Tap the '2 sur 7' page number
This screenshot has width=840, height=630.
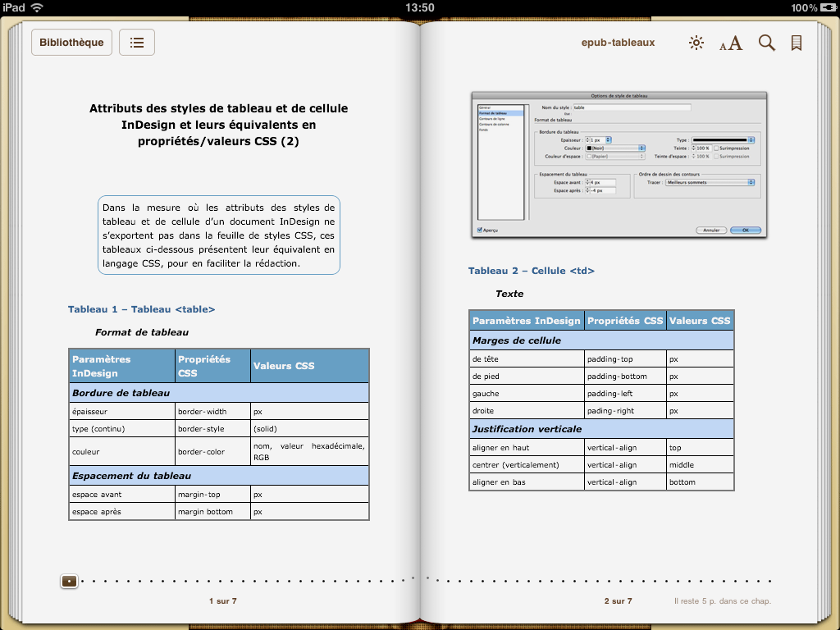619,601
